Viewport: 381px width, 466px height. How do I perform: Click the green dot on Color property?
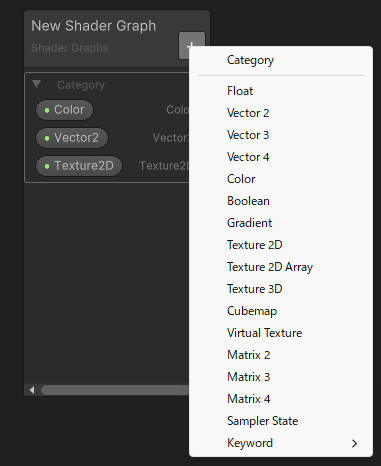(x=47, y=110)
